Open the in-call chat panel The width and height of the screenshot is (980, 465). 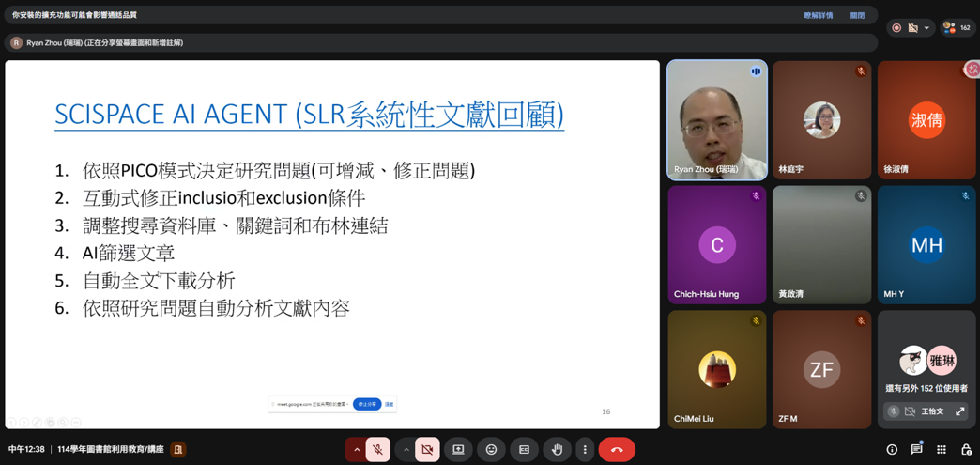pos(917,449)
